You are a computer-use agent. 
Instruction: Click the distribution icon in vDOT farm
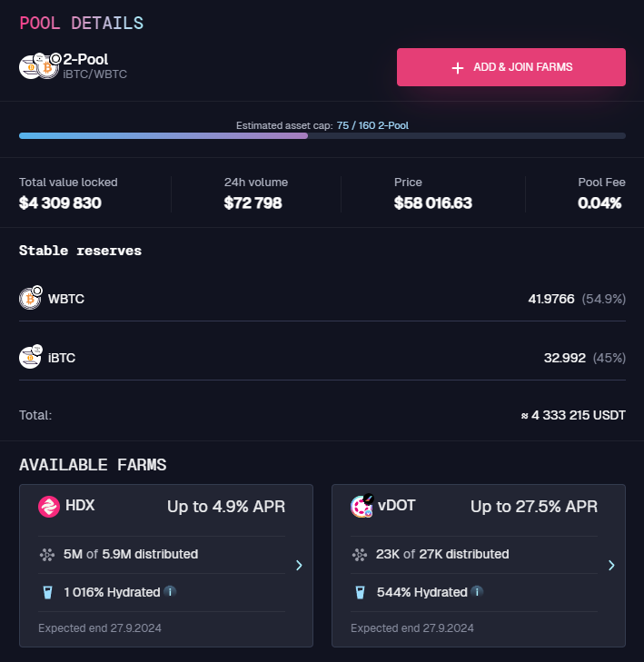360,554
